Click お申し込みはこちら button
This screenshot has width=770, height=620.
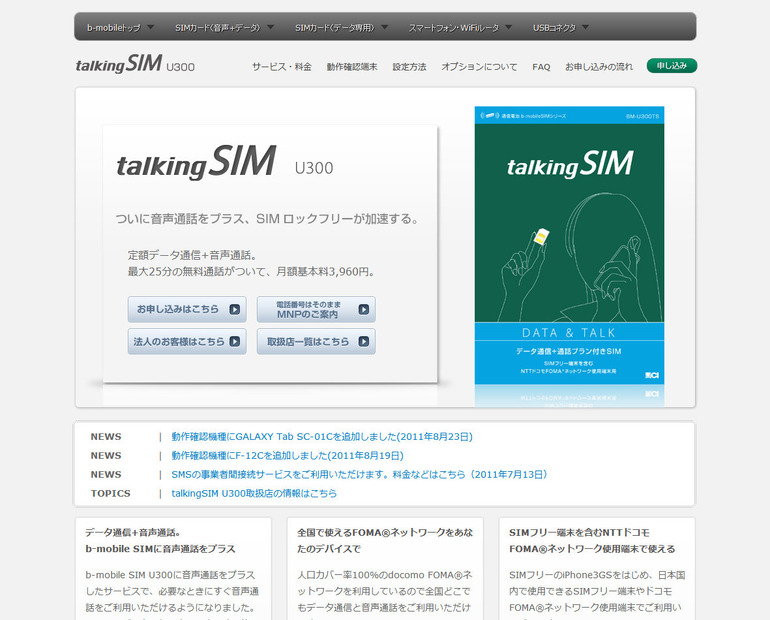coord(187,309)
